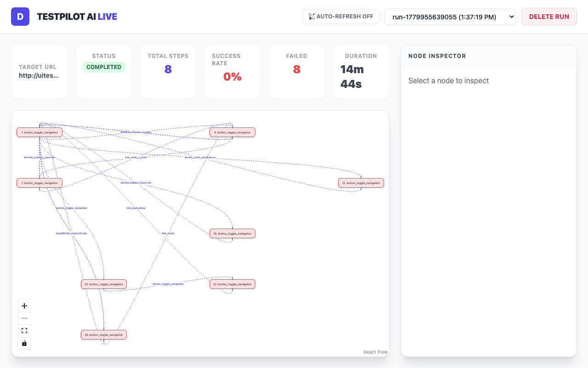Open node 22. button_toggle_navigation
This screenshot has height=368, width=588.
click(232, 284)
